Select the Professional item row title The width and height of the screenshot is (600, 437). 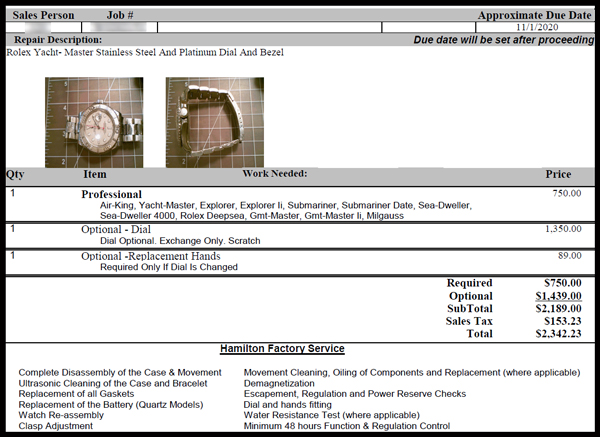(x=111, y=194)
